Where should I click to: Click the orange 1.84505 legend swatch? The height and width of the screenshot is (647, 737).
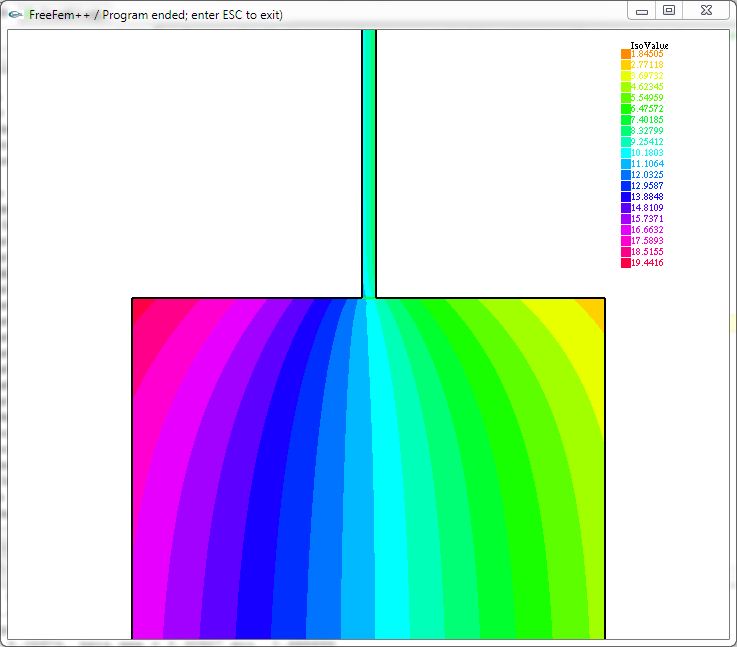coord(626,54)
